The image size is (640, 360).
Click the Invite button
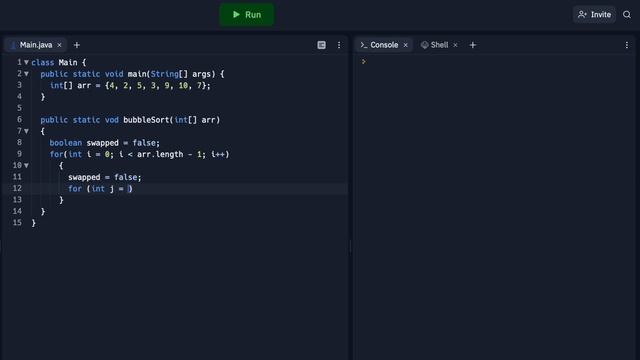pyautogui.click(x=594, y=15)
